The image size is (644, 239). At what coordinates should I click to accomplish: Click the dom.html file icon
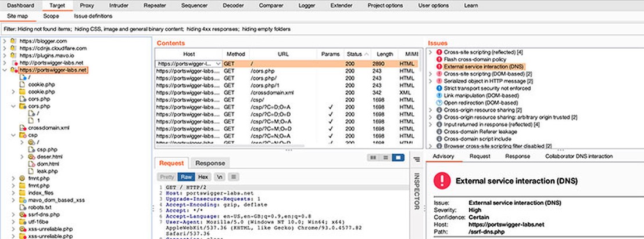pyautogui.click(x=31, y=164)
